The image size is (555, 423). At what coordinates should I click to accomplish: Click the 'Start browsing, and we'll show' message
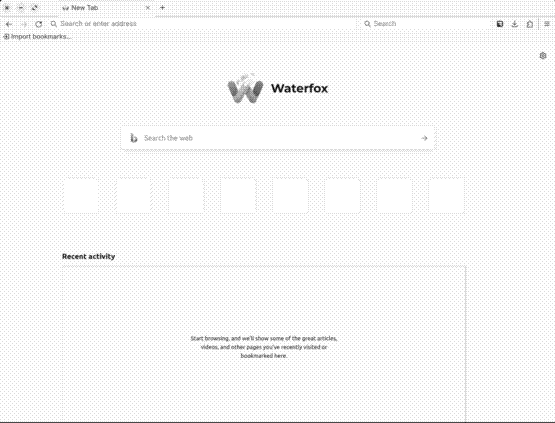264,347
